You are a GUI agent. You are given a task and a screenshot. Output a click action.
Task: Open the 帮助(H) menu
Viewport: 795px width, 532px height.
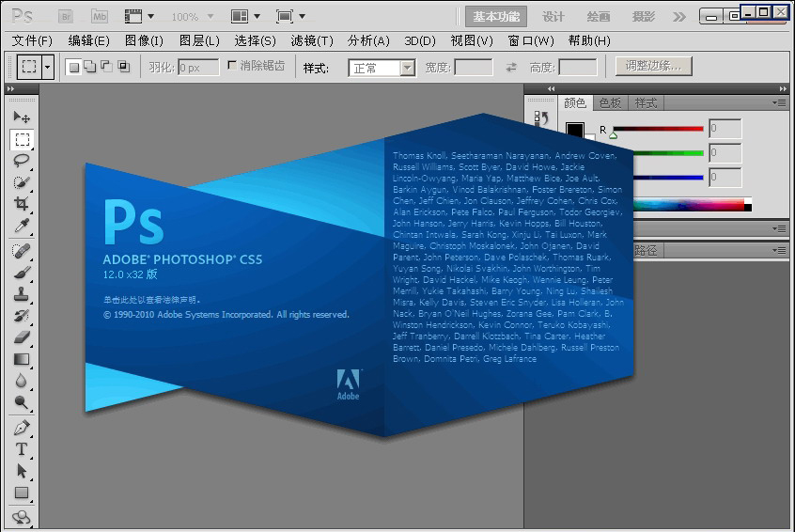589,40
